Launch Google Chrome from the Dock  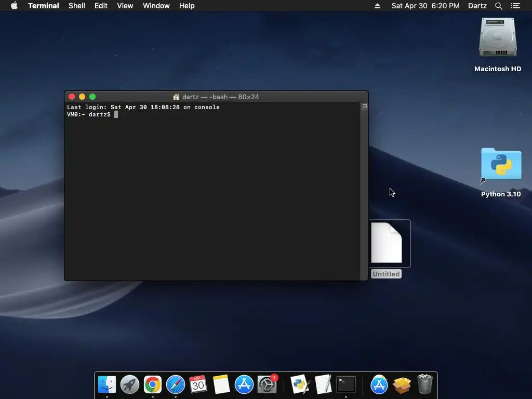coord(152,384)
